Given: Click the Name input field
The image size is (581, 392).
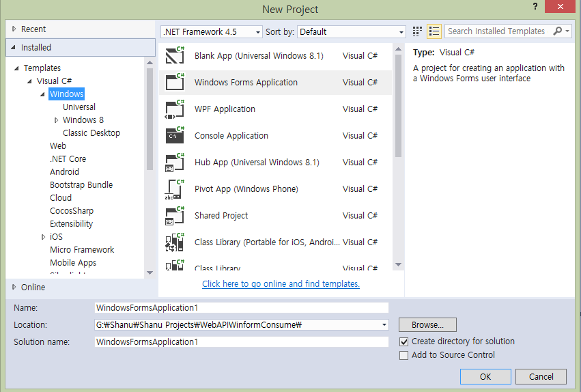Looking at the screenshot, I should pyautogui.click(x=242, y=308).
